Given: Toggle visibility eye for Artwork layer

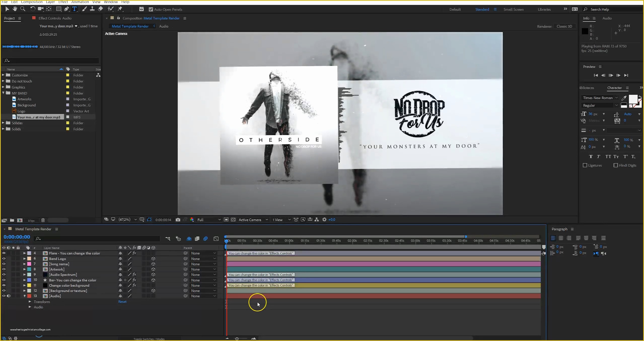Looking at the screenshot, I should coord(4,269).
